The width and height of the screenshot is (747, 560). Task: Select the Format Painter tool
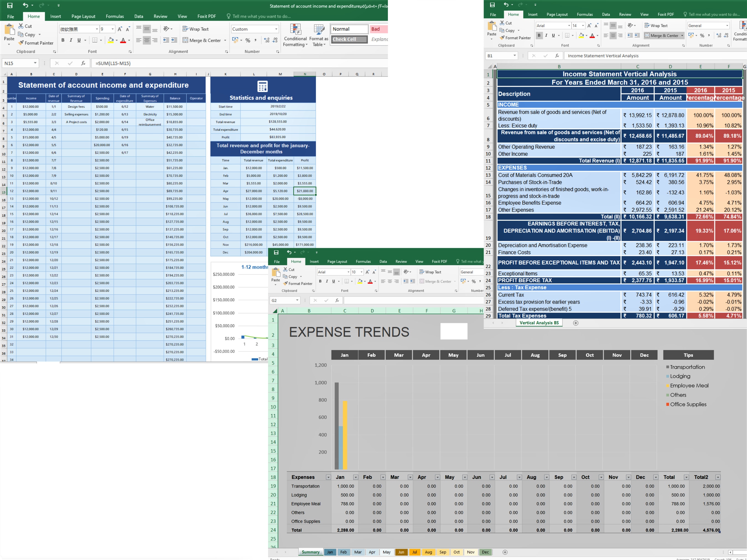tap(36, 43)
